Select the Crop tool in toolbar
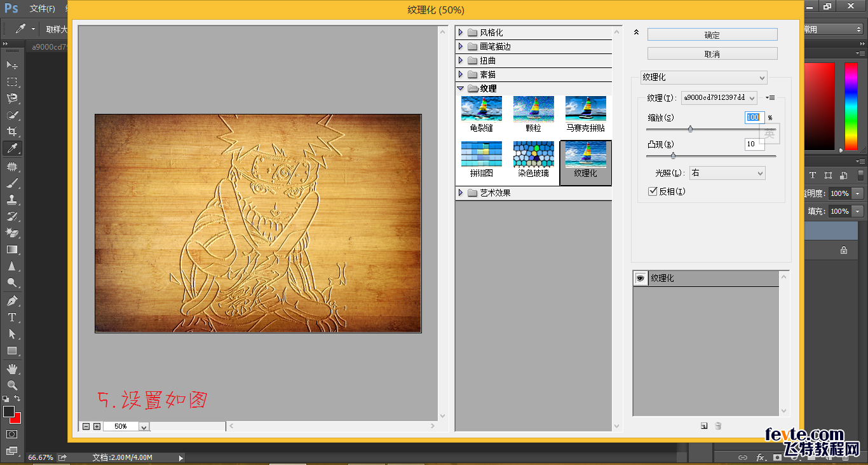The height and width of the screenshot is (465, 868). (x=11, y=132)
